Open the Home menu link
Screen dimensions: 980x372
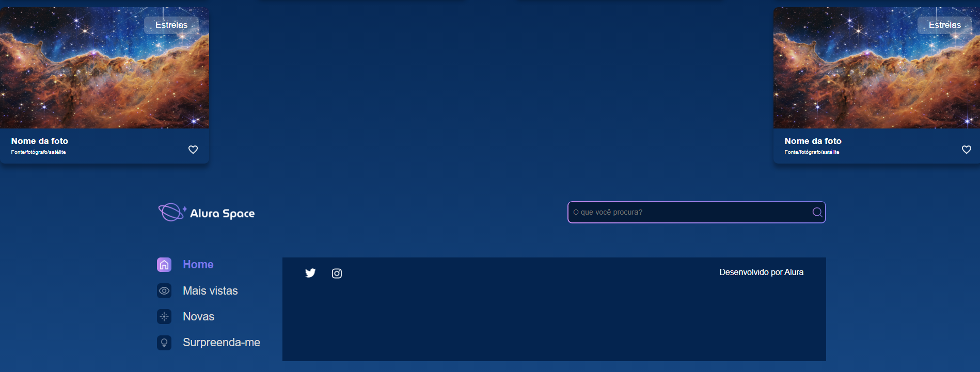198,265
